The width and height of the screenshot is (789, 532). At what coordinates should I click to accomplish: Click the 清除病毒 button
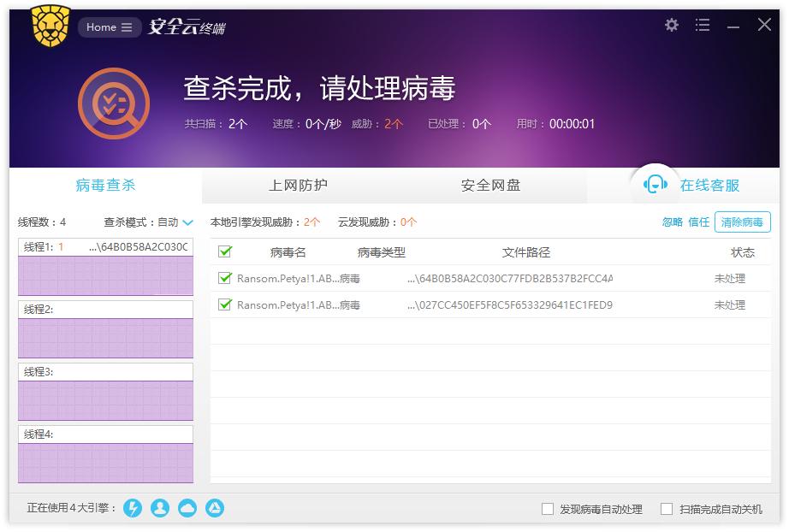click(741, 222)
